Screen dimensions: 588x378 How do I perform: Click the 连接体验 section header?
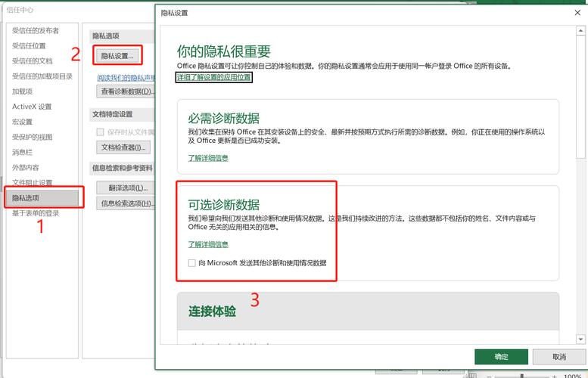pyautogui.click(x=368, y=311)
